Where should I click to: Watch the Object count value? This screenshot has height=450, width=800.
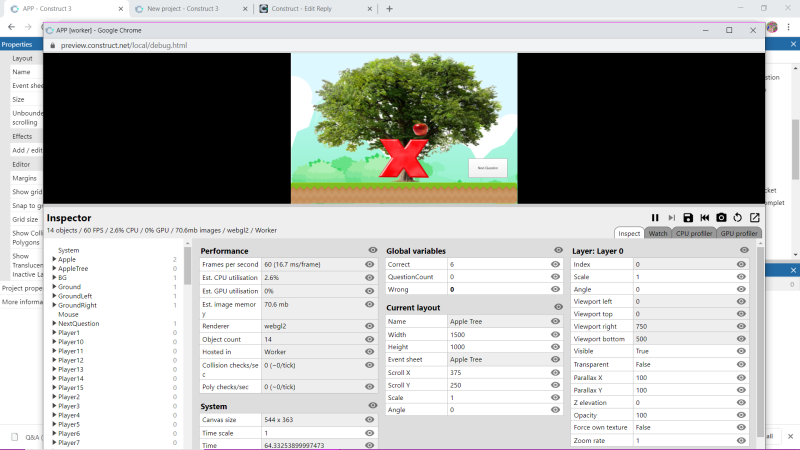[x=369, y=339]
